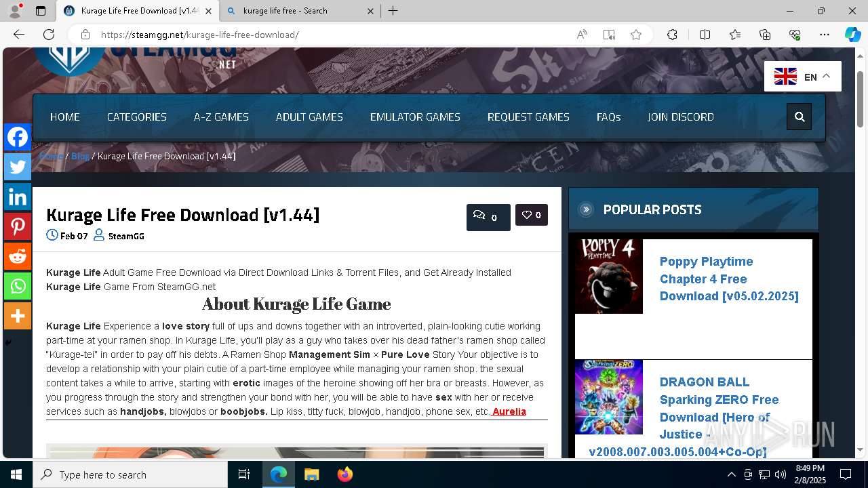
Task: Open the Windows Start menu
Action: (16, 474)
